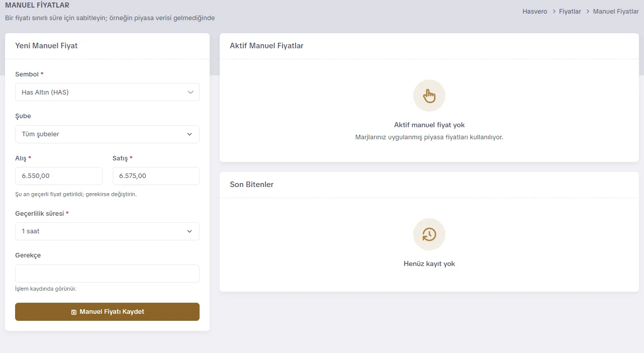The height and width of the screenshot is (353, 644).
Task: Click the Yeni Manuel Fiyat card header
Action: (x=107, y=46)
